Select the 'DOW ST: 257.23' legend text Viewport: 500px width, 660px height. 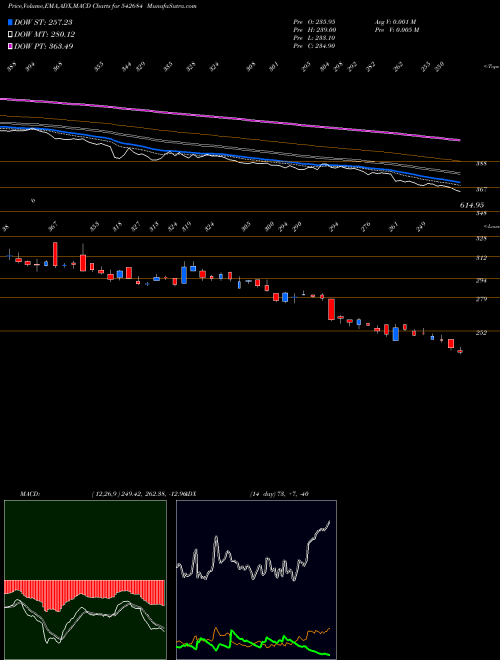44,23
